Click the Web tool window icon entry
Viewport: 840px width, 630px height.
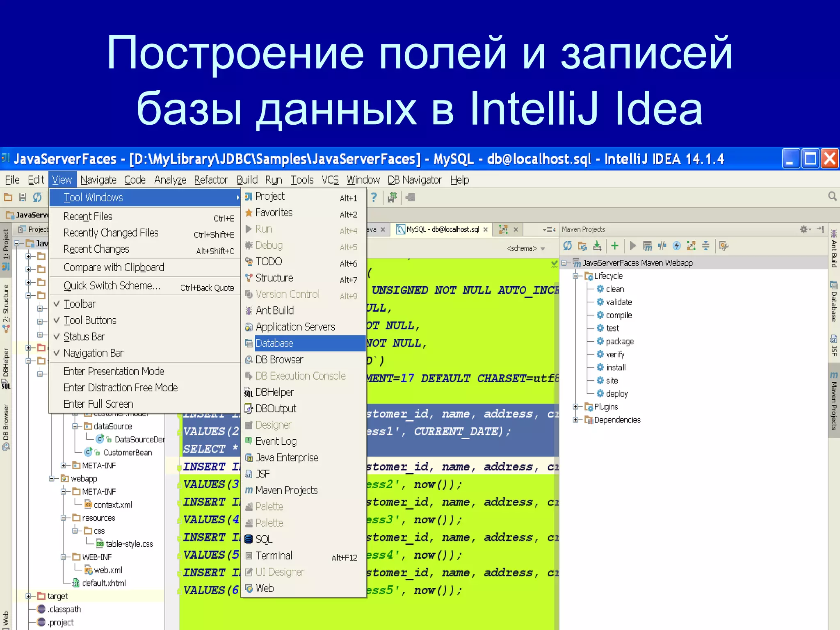point(249,588)
